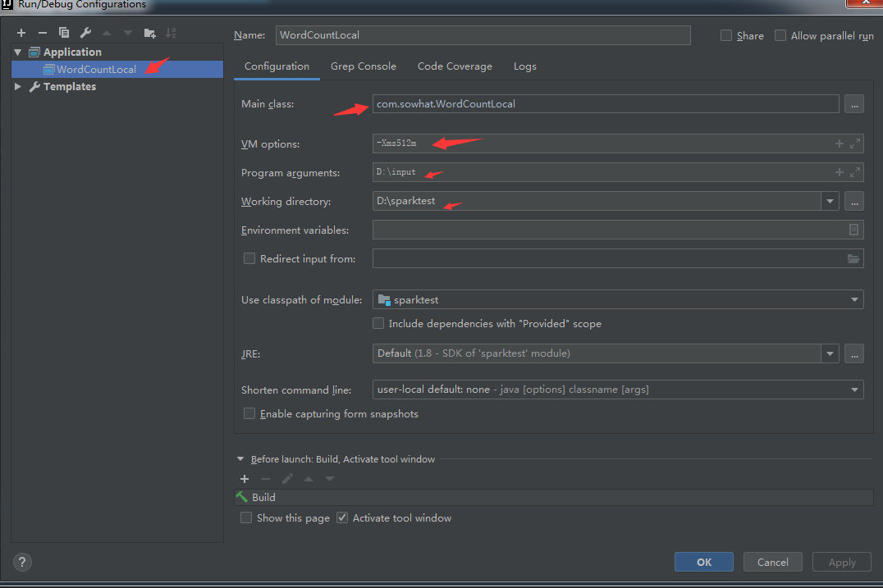This screenshot has width=883, height=588.
Task: Expand the Templates tree node
Action: [x=18, y=87]
